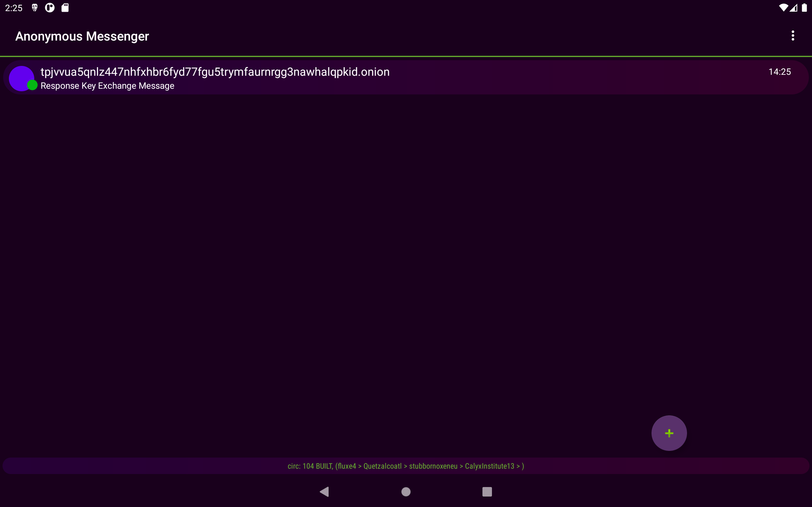Tap the onion address contact name
812x507 pixels.
215,72
